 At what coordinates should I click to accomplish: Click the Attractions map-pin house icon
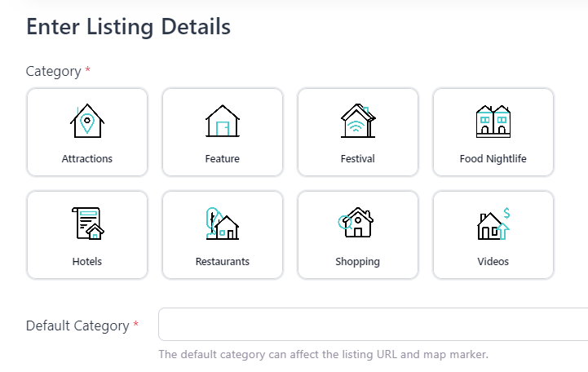pyautogui.click(x=87, y=122)
